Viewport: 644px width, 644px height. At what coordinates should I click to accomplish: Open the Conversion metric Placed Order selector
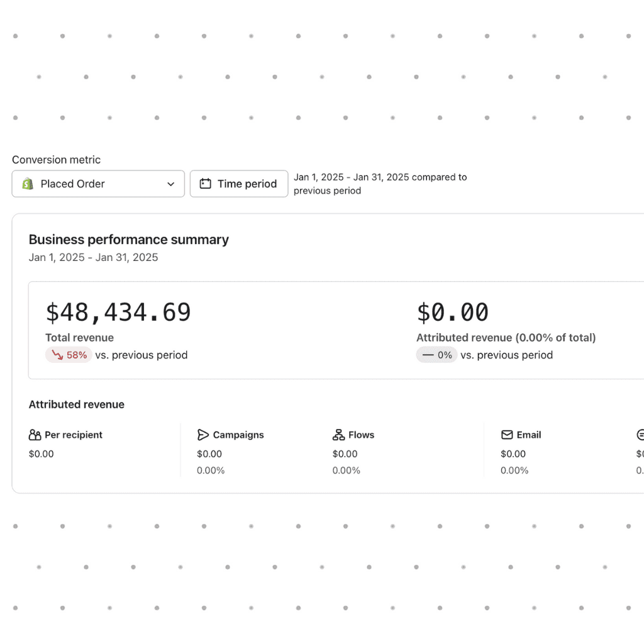pos(98,184)
